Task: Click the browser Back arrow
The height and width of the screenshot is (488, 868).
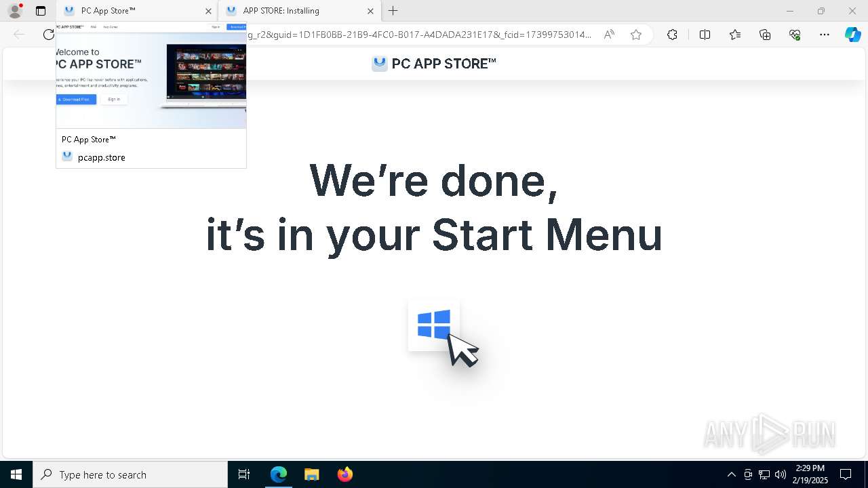Action: tap(19, 35)
